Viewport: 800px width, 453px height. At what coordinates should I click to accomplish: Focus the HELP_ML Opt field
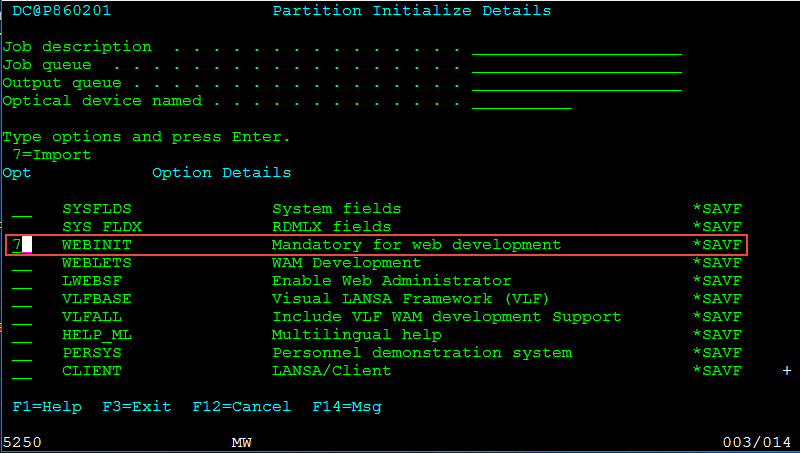click(22, 335)
